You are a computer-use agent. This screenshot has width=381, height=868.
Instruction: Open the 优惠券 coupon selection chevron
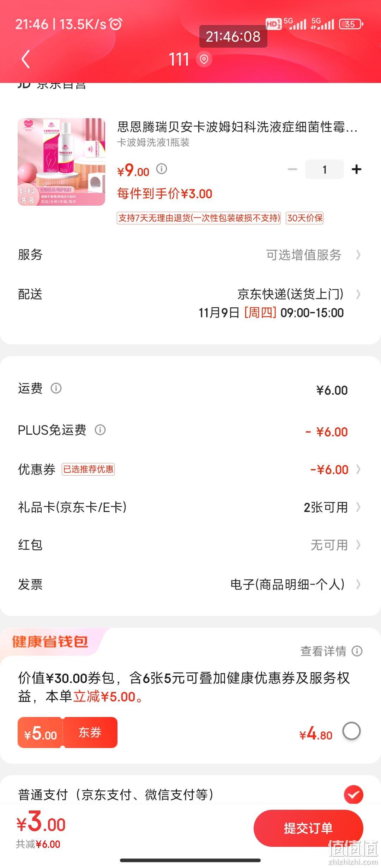point(358,469)
